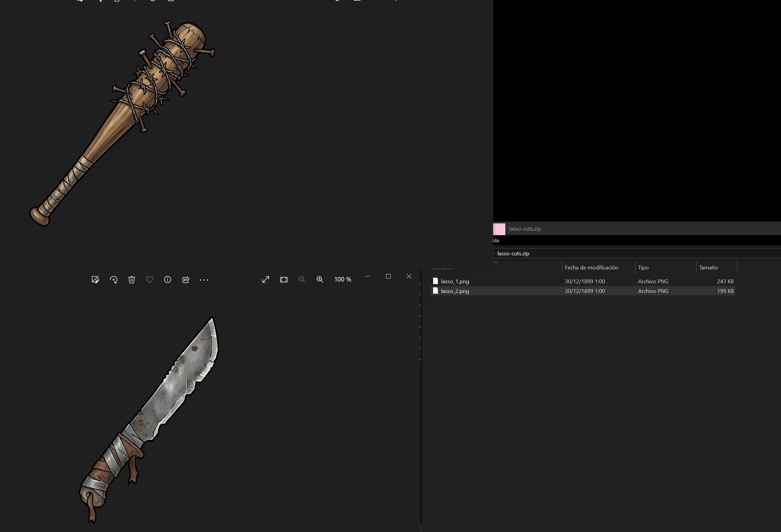
Task: Select the lasso_2.png file name
Action: (x=455, y=291)
